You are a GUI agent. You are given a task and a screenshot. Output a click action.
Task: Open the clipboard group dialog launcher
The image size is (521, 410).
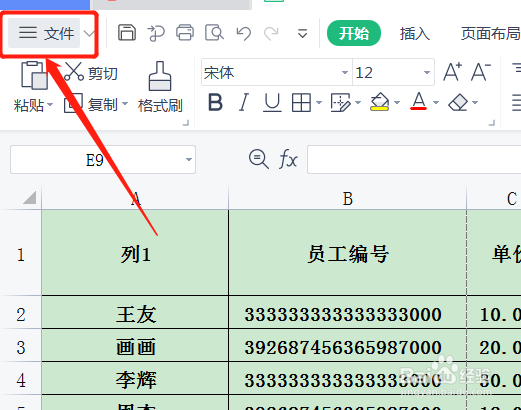186,123
